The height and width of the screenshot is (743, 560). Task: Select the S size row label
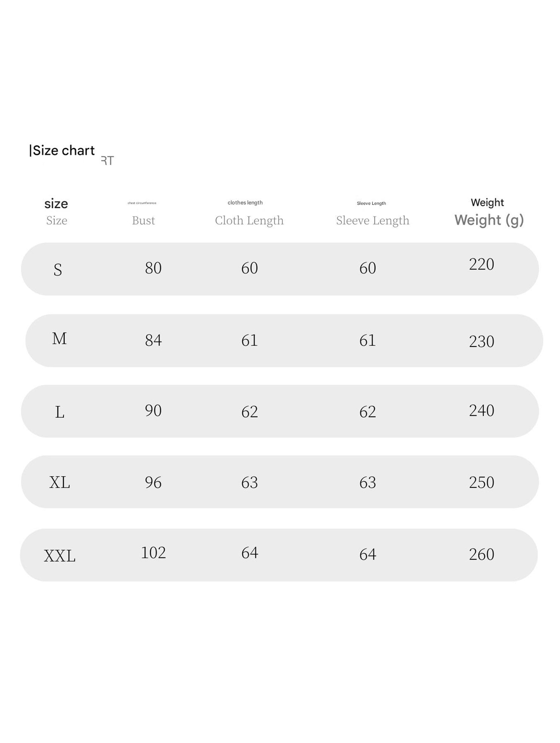pos(57,270)
